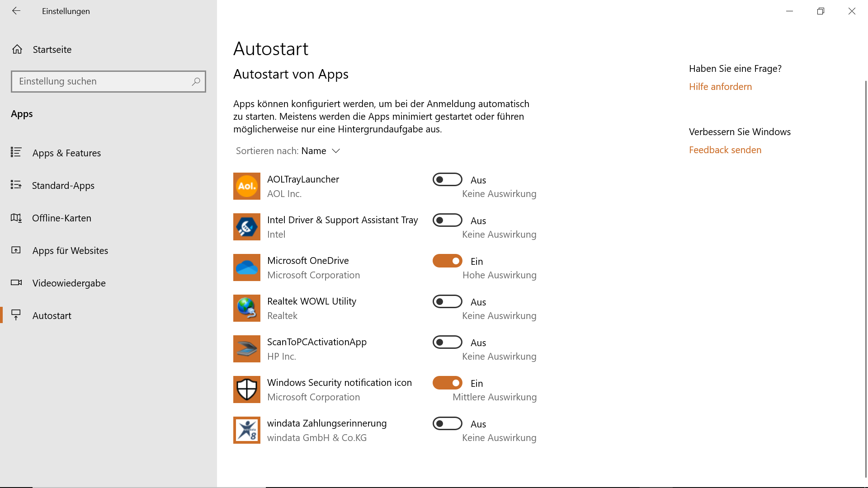This screenshot has width=868, height=488.
Task: Turn off Windows Security notification icon toggle
Action: (x=448, y=383)
